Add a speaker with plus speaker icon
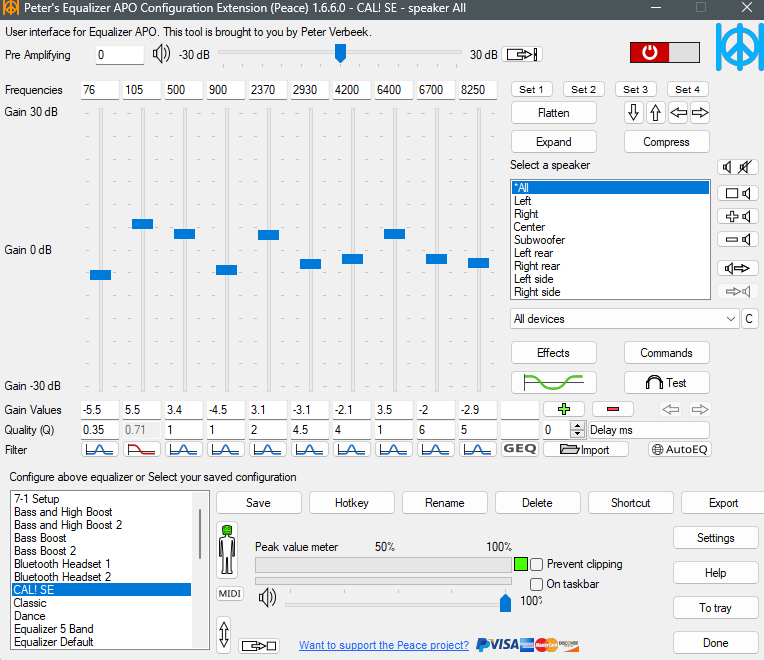Image resolution: width=764 pixels, height=660 pixels. [x=737, y=216]
